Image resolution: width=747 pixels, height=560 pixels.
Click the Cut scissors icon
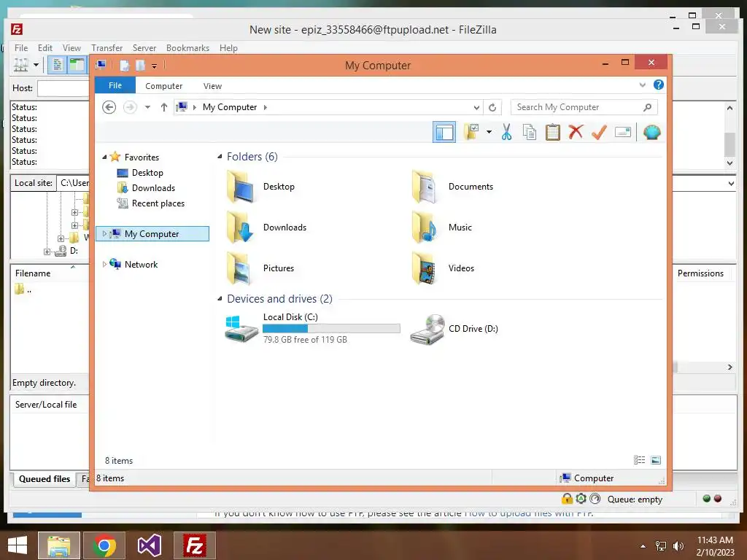[506, 132]
